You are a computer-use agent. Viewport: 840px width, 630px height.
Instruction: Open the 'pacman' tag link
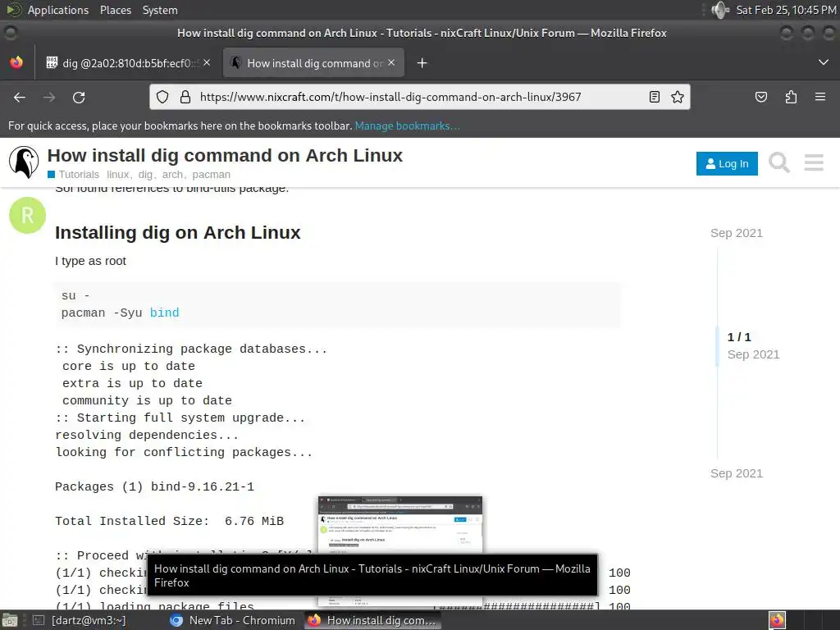pyautogui.click(x=211, y=175)
